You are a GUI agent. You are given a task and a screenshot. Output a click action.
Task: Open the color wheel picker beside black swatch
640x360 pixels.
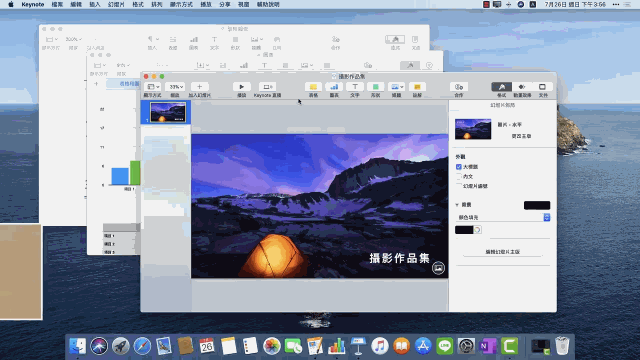[x=478, y=230]
